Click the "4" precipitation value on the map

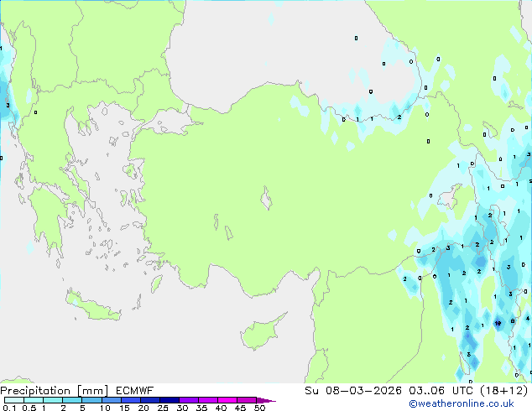528,319
